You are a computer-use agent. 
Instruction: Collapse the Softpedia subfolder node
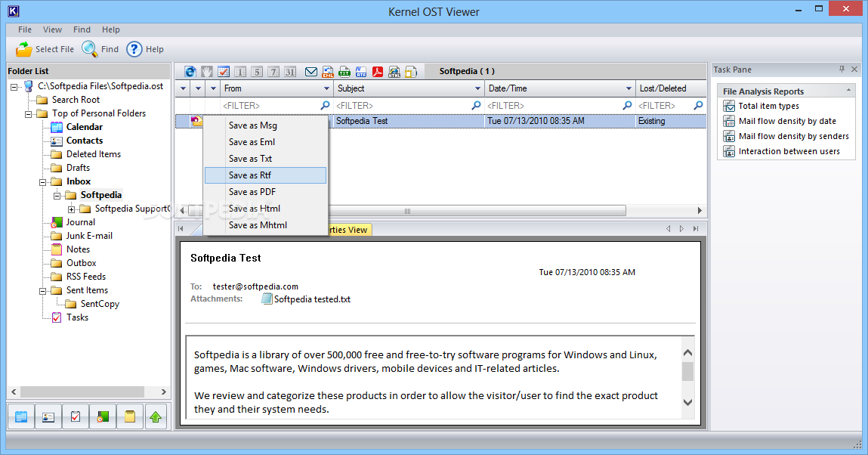(57, 196)
